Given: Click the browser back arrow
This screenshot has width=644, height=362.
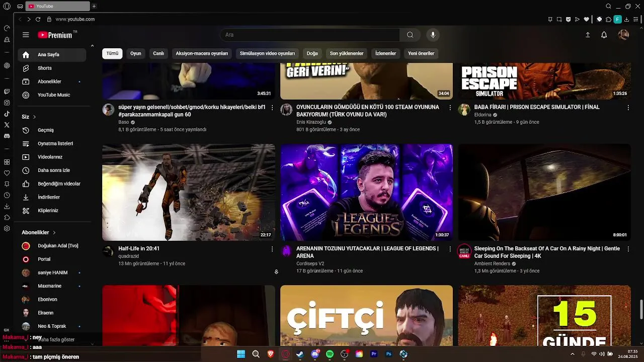Looking at the screenshot, I should (x=20, y=19).
